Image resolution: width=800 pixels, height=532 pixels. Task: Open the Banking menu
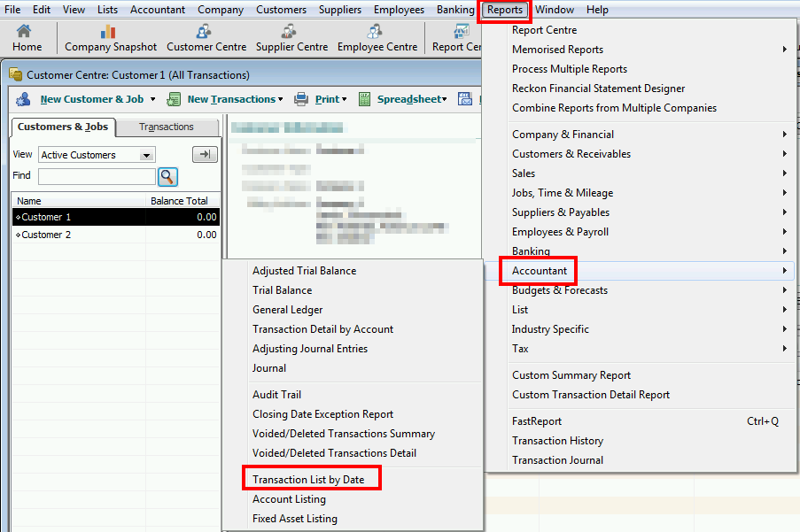click(x=455, y=10)
